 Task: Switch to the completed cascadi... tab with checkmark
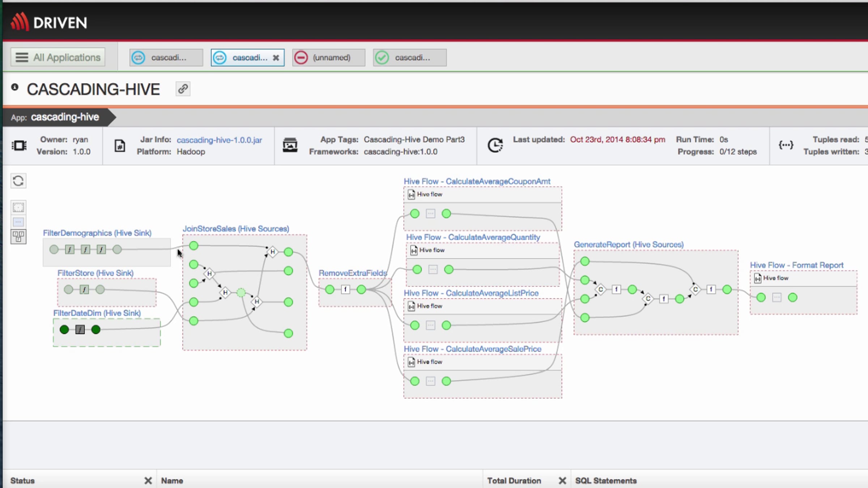(x=409, y=57)
